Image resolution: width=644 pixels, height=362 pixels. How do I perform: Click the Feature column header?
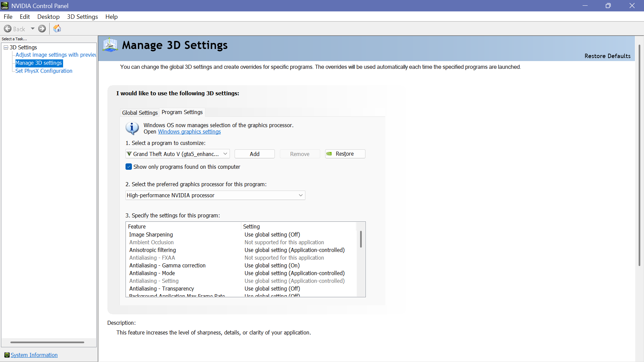[x=183, y=226]
